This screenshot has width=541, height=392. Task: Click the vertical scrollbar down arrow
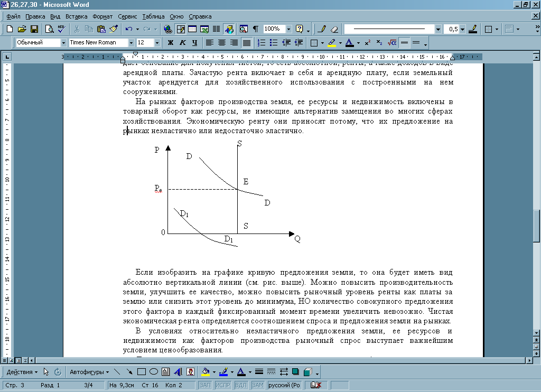tap(536, 333)
